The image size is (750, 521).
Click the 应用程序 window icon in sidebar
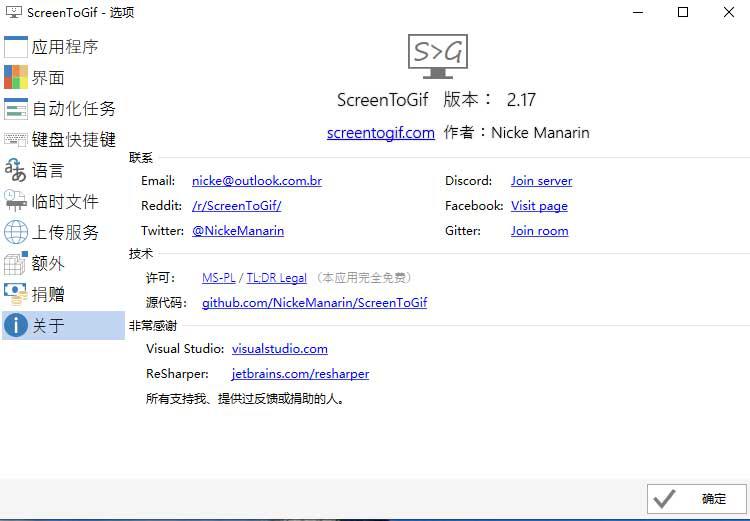(x=16, y=47)
